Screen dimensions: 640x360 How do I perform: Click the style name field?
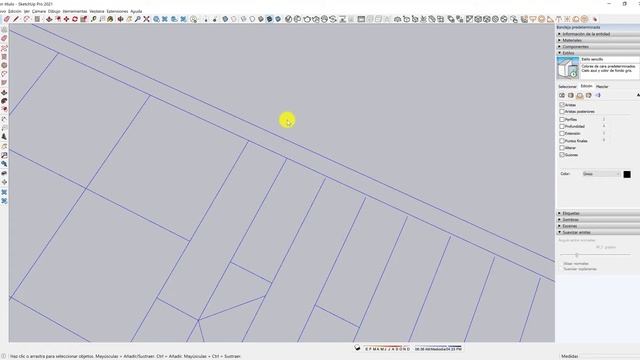pyautogui.click(x=610, y=59)
